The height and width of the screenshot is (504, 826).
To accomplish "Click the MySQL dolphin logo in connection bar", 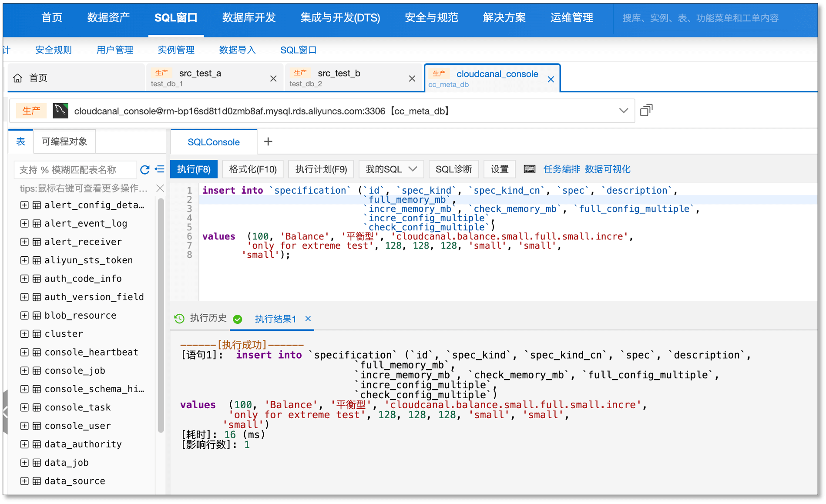I will (60, 111).
